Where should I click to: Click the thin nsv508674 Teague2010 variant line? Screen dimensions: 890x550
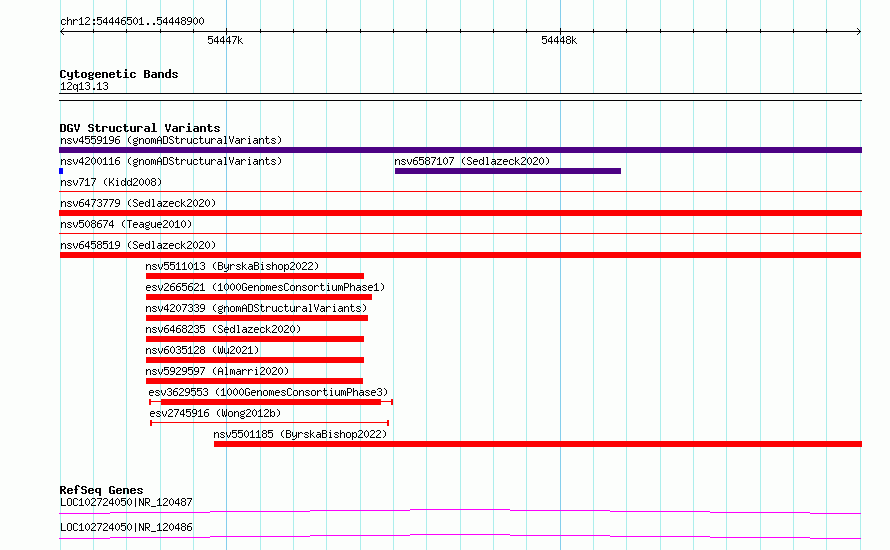point(460,234)
